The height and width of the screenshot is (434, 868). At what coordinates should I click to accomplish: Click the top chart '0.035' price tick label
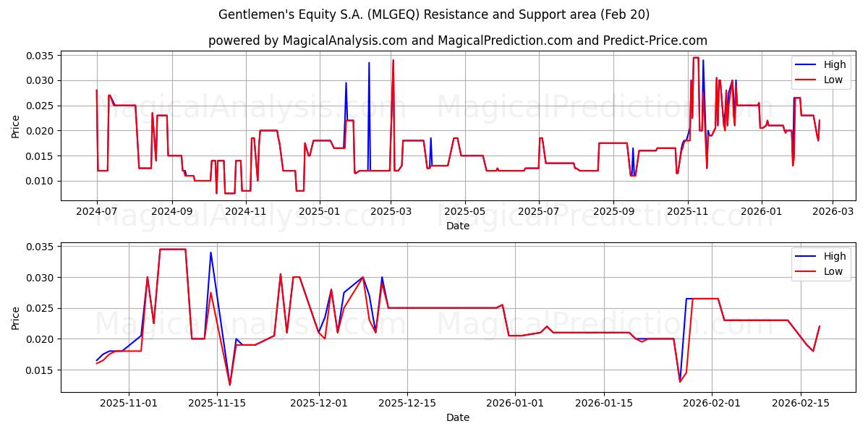pos(41,56)
